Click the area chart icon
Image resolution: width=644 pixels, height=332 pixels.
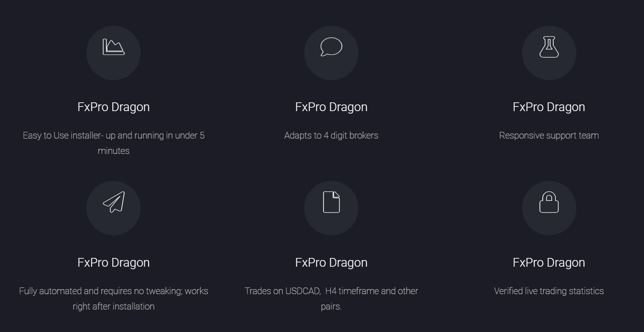(x=114, y=47)
